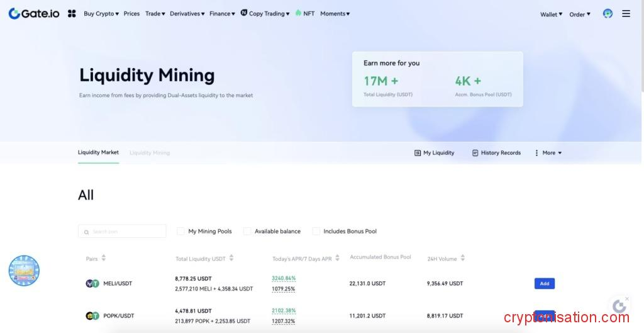Click the 1079.25% seven-day APR
Image resolution: width=644 pixels, height=333 pixels.
pos(284,289)
